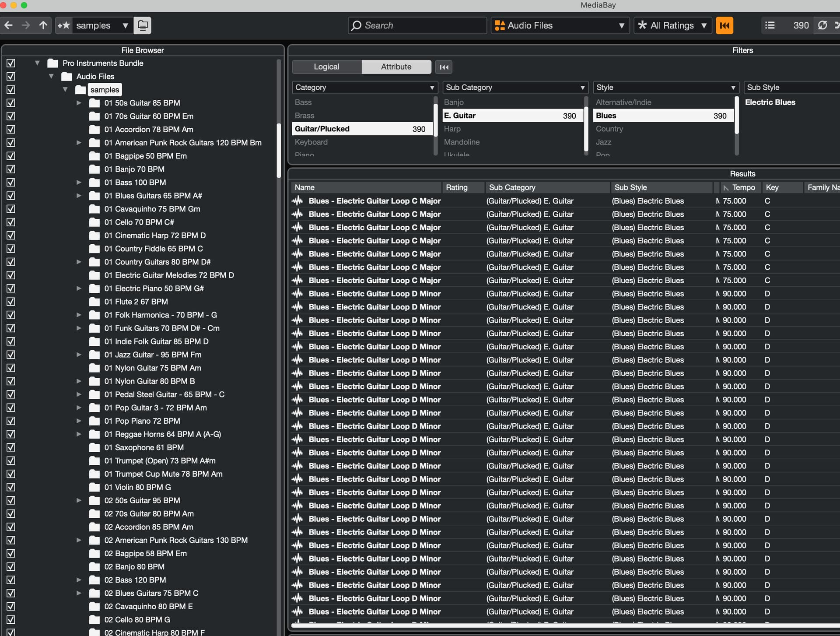Screen dimensions: 840x636
Task: Go forward with the right arrow button
Action: [x=26, y=25]
